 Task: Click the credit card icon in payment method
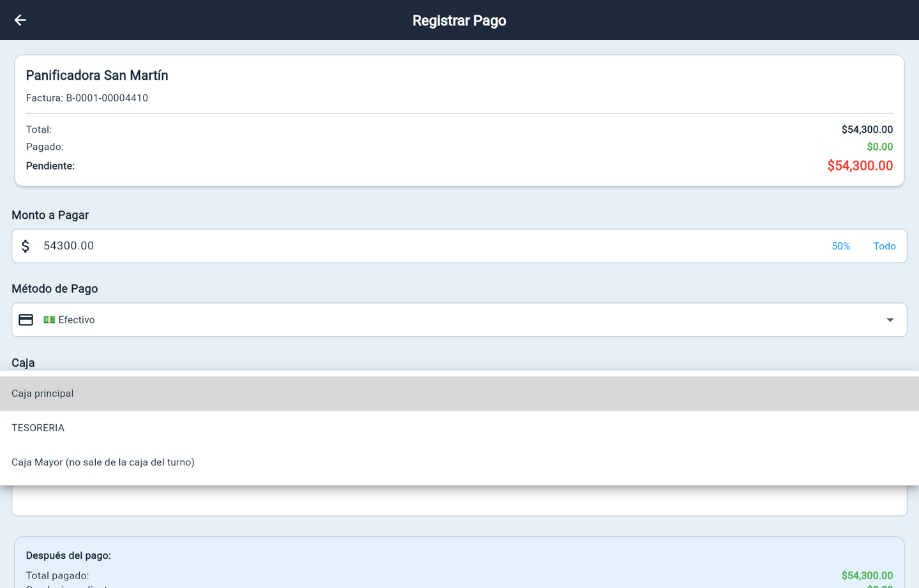coord(26,320)
